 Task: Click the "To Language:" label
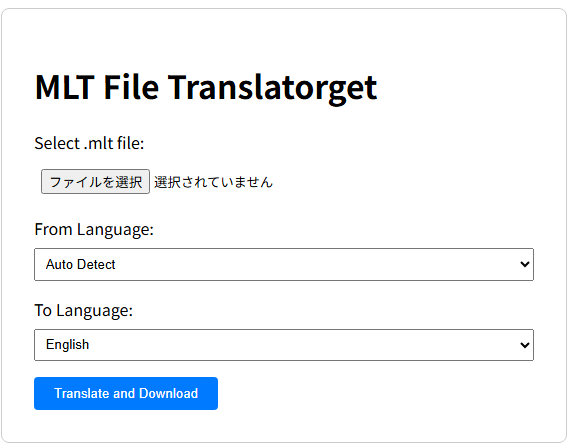(x=83, y=311)
